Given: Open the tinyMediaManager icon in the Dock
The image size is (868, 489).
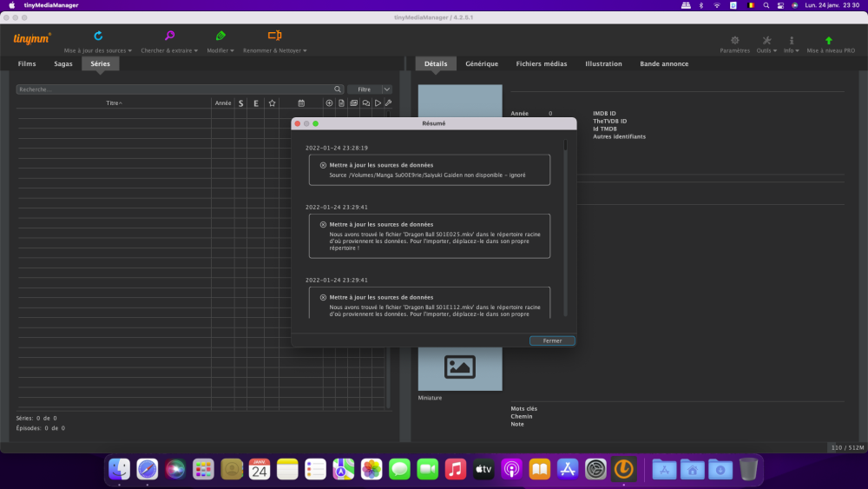Looking at the screenshot, I should [x=623, y=470].
